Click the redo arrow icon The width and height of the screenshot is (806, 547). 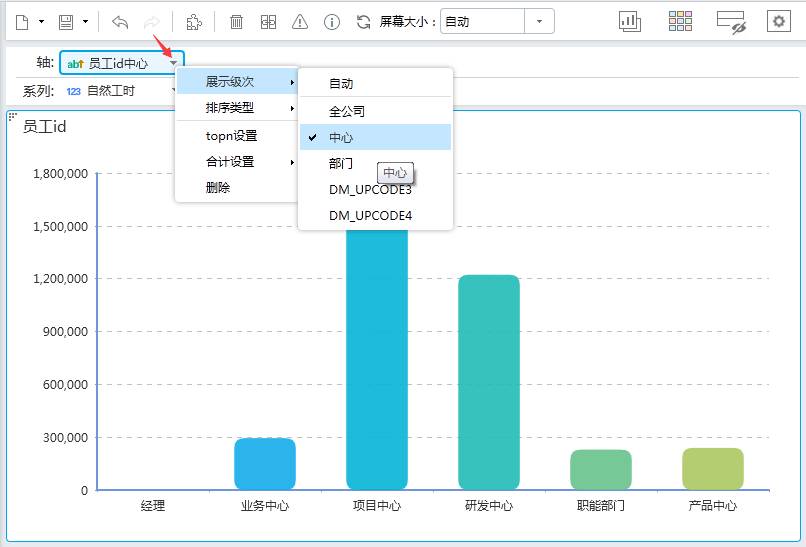(x=152, y=22)
